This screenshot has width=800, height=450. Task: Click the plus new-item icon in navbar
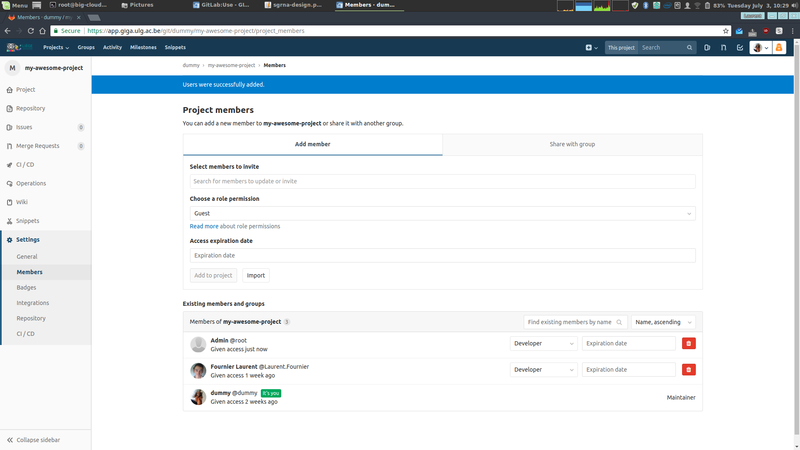point(591,47)
